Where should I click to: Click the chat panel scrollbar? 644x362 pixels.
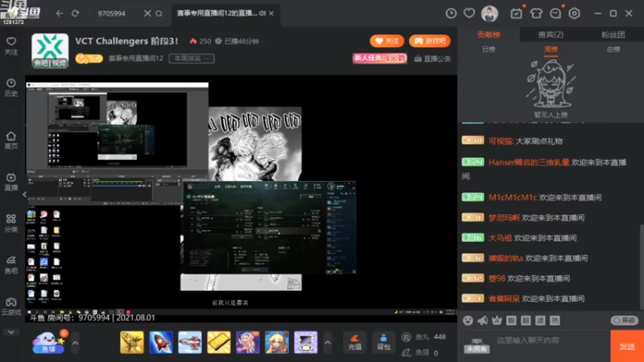(641, 267)
